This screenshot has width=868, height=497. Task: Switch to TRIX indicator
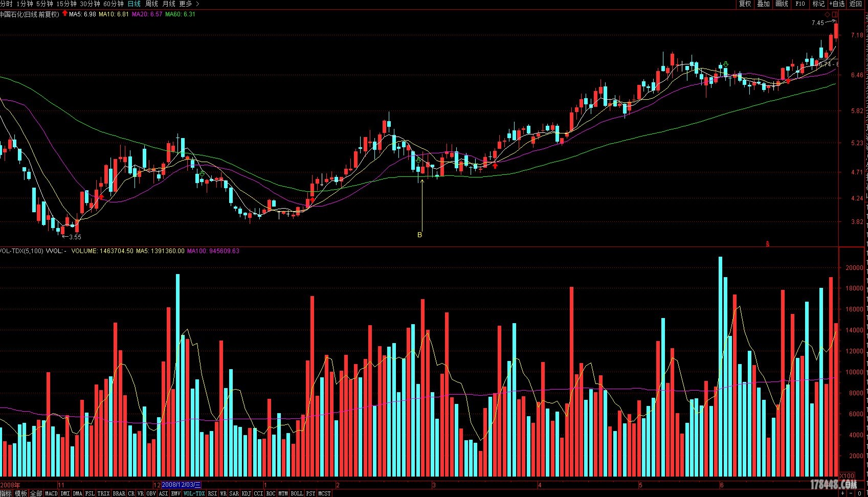coord(103,493)
